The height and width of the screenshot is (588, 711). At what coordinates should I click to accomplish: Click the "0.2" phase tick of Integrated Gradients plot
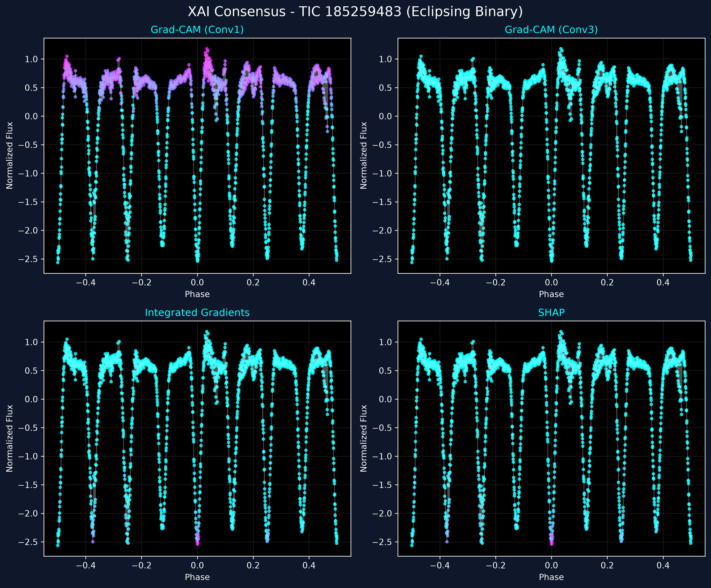[253, 565]
